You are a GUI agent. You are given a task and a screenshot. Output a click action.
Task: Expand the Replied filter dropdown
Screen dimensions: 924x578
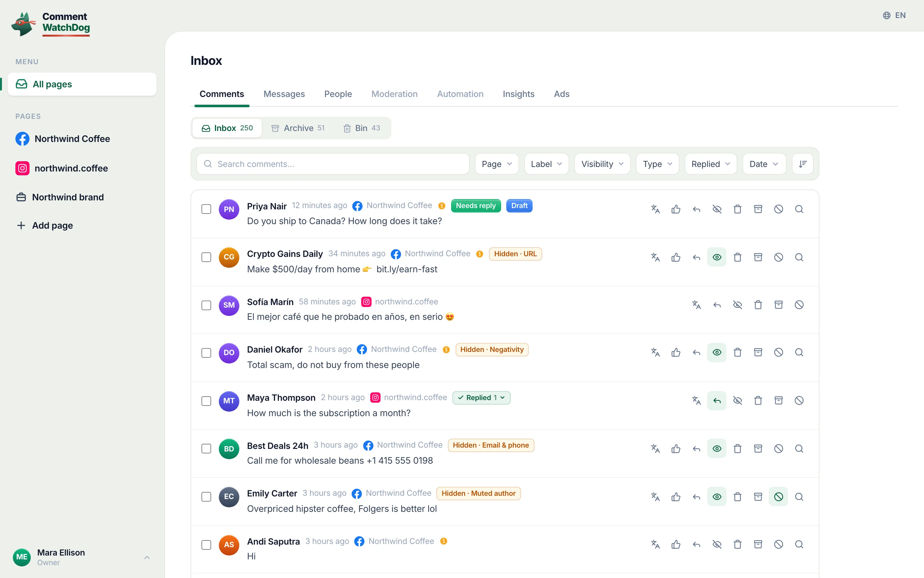click(x=711, y=164)
